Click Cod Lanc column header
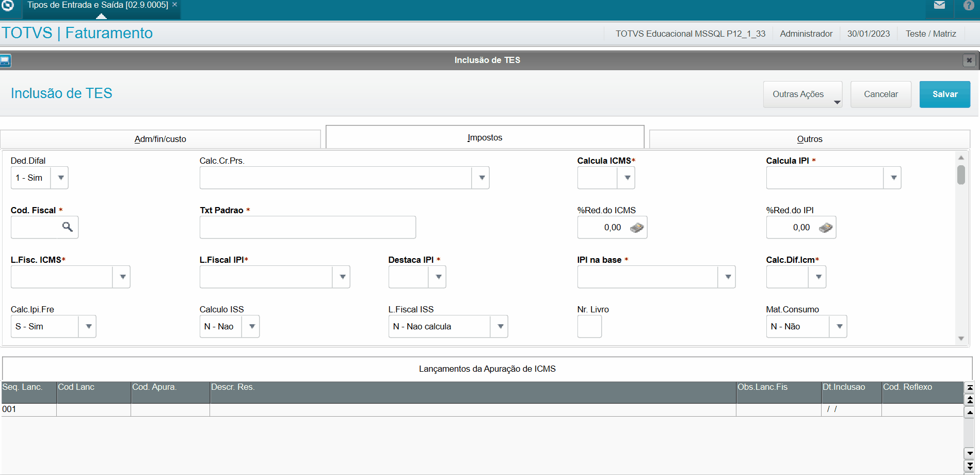The image size is (980, 475). [93, 392]
